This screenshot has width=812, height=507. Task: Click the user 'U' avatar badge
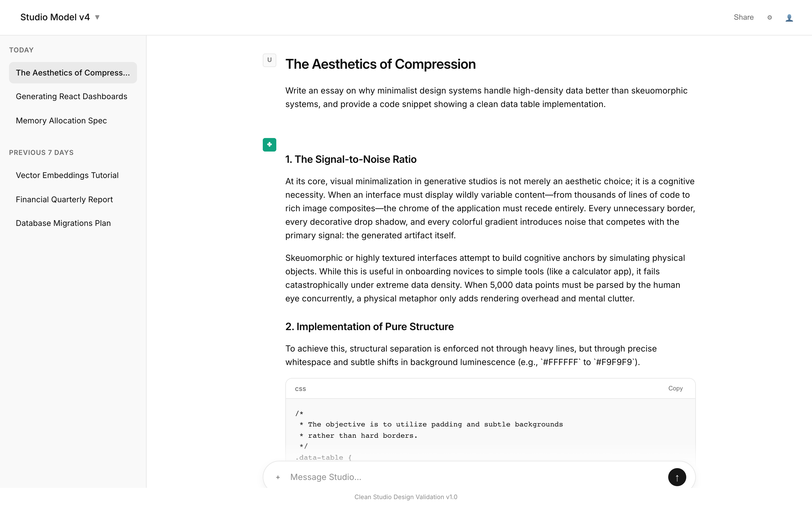tap(270, 60)
